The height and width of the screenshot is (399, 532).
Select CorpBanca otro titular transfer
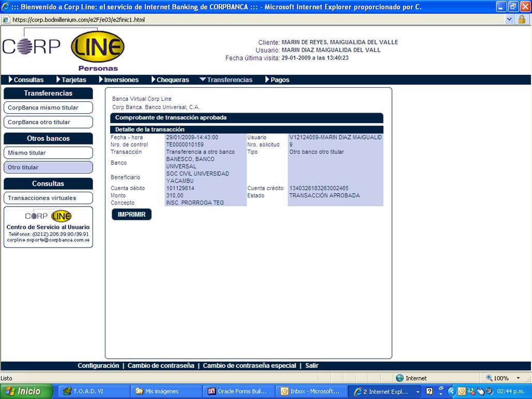pos(48,122)
